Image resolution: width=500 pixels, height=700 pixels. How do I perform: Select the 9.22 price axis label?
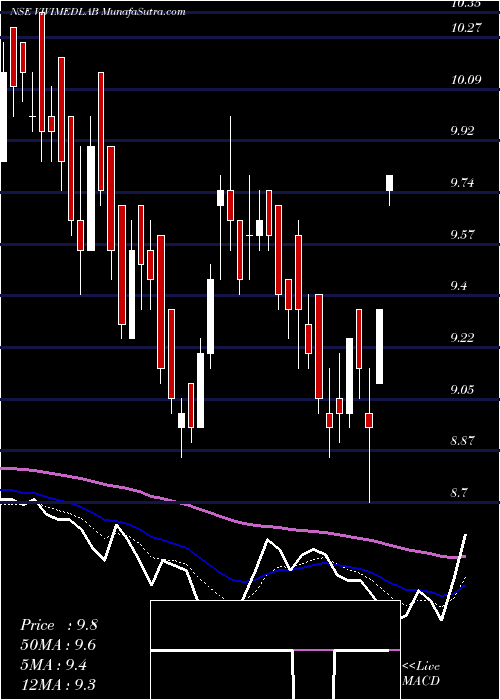click(463, 338)
